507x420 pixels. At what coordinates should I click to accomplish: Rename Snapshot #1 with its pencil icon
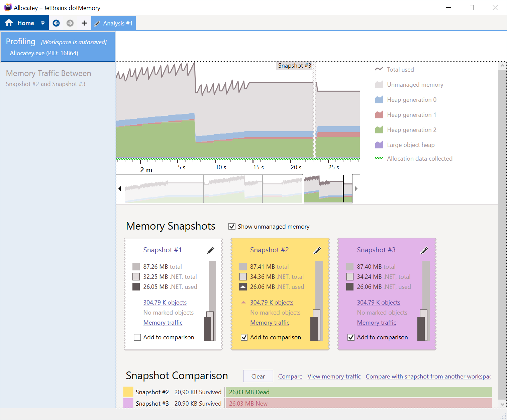pyautogui.click(x=211, y=250)
